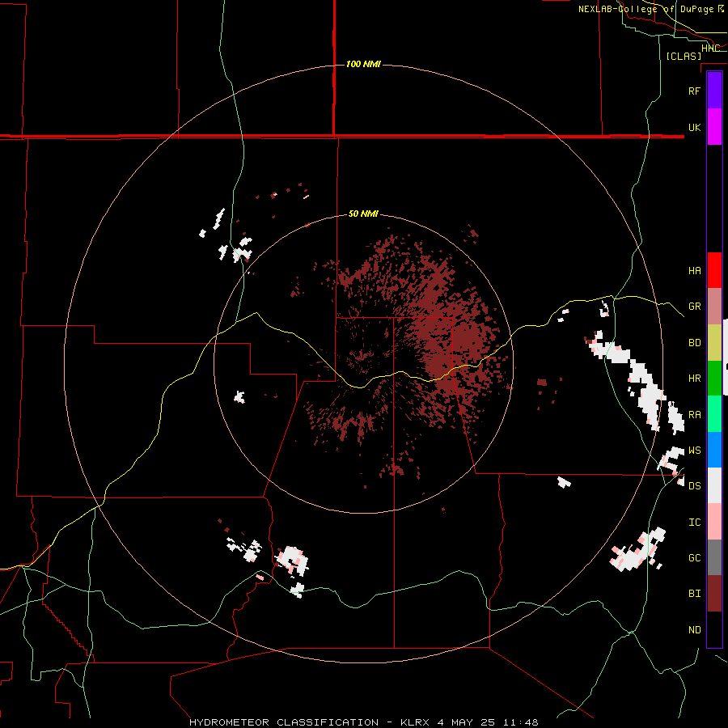The height and width of the screenshot is (728, 728).
Task: Click the white DS legend color swatch
Action: point(714,485)
